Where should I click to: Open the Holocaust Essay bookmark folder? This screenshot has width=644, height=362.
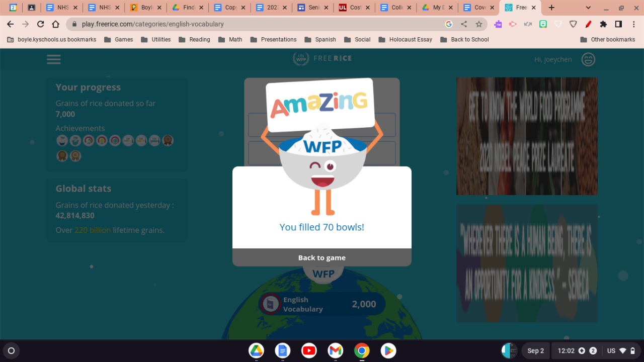tap(406, 39)
